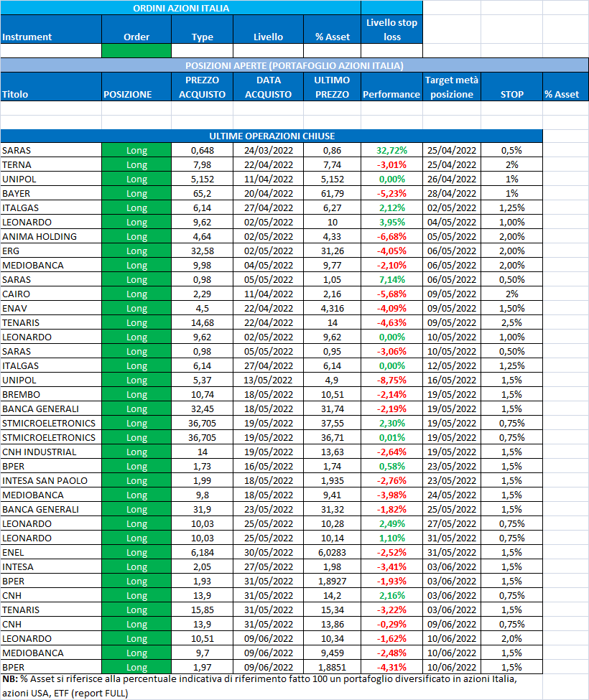589x700 pixels.
Task: Select the 32,72% performance cell
Action: 391,151
